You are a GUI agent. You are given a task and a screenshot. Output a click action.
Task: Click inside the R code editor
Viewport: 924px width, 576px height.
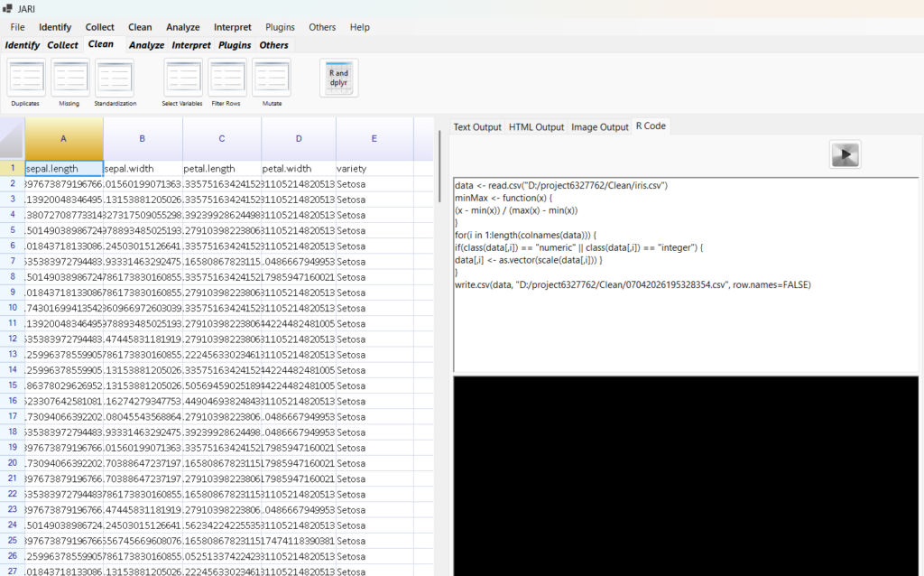click(x=684, y=325)
